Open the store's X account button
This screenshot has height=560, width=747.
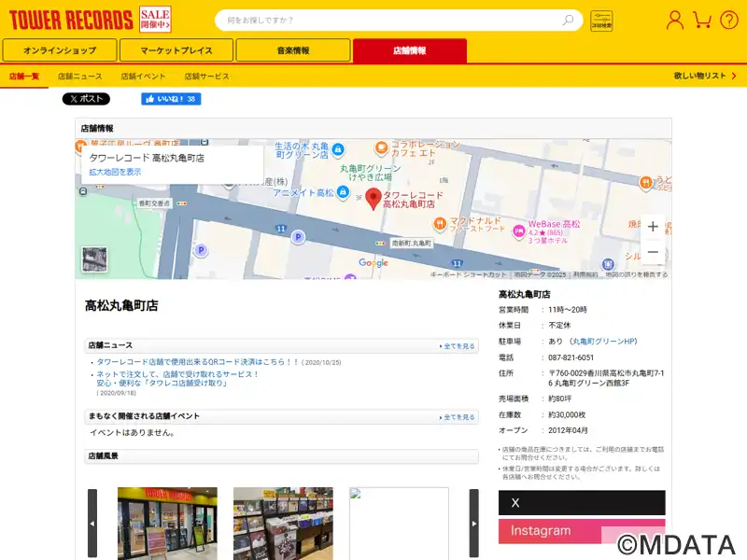click(x=582, y=503)
